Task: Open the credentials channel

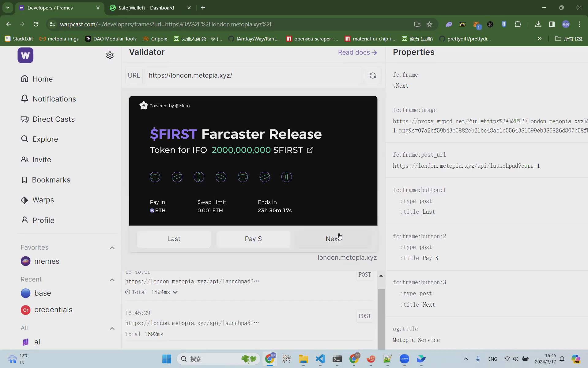Action: (47, 310)
